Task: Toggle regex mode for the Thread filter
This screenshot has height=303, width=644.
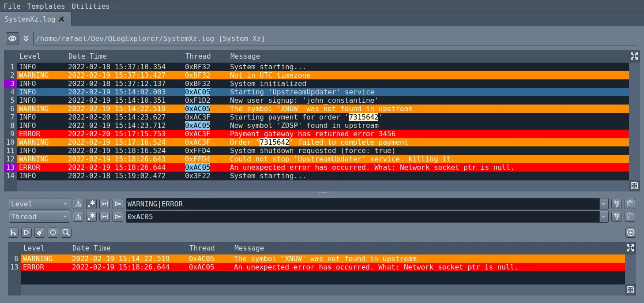Action: [x=91, y=217]
